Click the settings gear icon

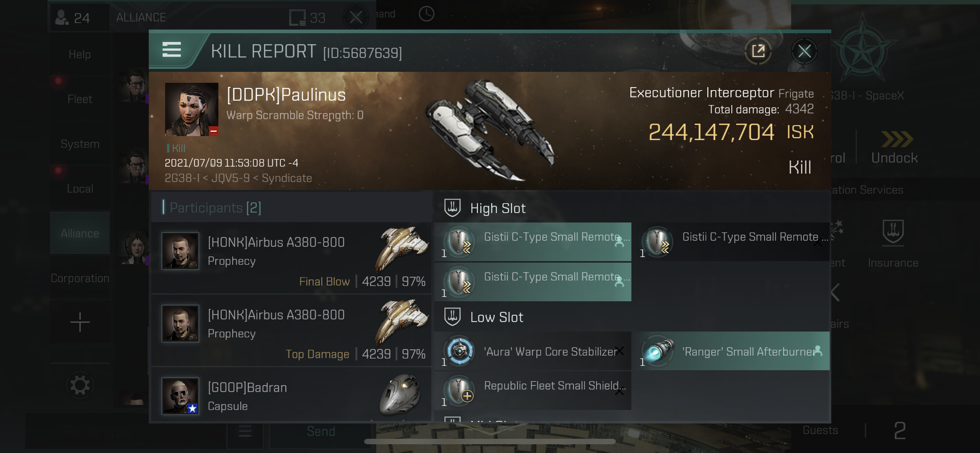pyautogui.click(x=80, y=385)
